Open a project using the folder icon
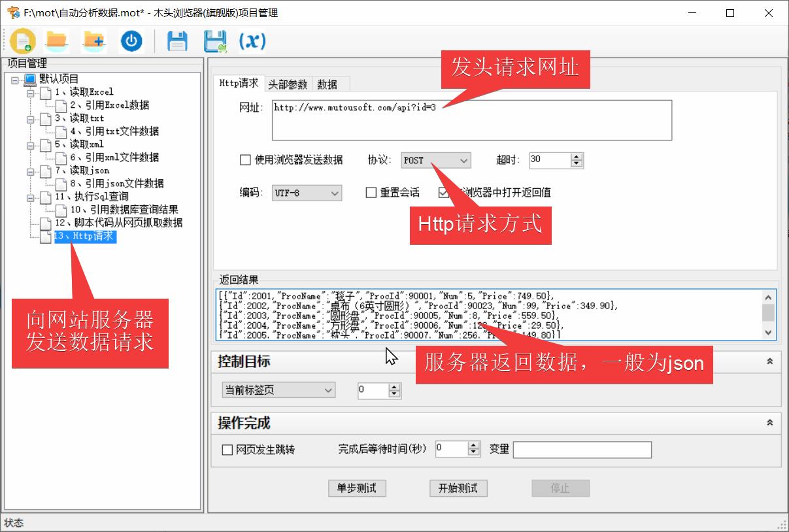Screen dimensions: 789x532 [x=56, y=41]
